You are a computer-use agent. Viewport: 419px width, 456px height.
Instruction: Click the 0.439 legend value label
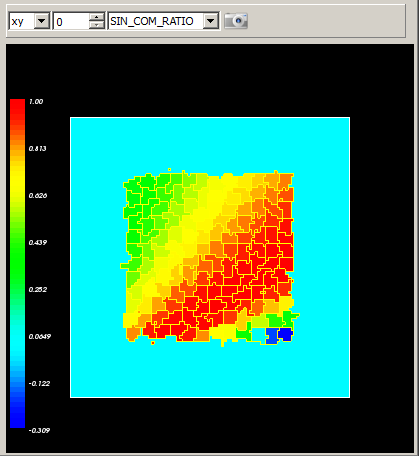[38, 242]
